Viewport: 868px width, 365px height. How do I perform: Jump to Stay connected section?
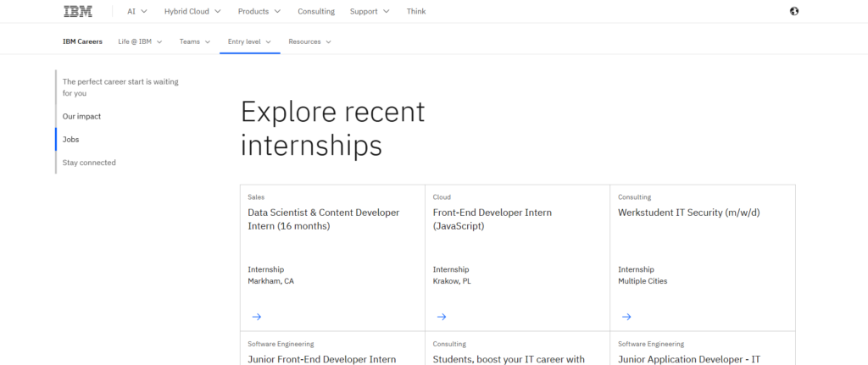(89, 163)
